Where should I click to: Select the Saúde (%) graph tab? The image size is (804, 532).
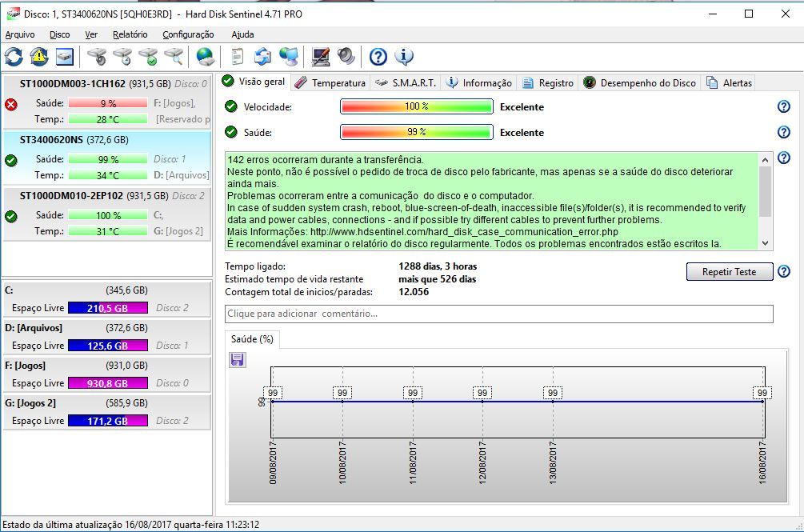pyautogui.click(x=252, y=338)
